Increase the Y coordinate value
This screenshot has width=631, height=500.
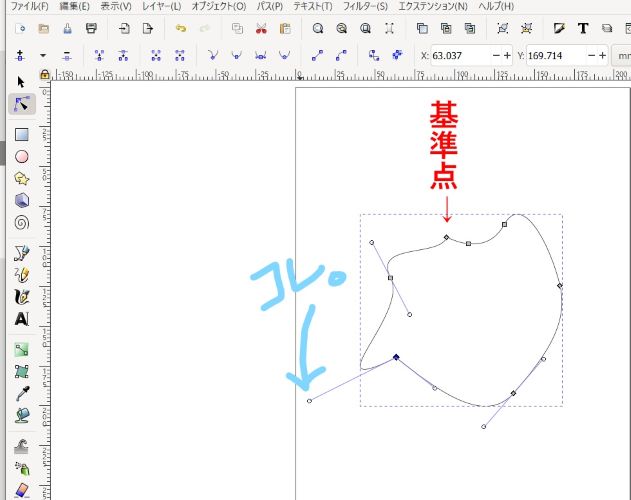point(602,56)
